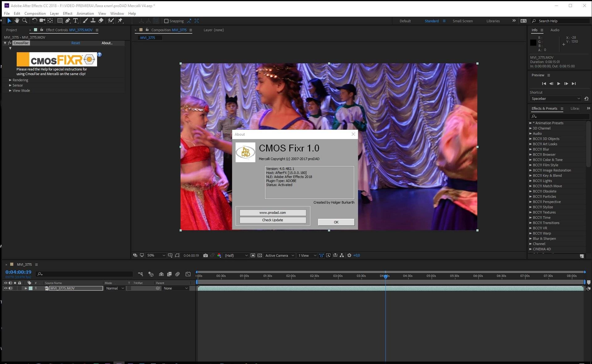592x364 pixels.
Task: Open the Spacebar shortcut dropdown
Action: (556, 99)
